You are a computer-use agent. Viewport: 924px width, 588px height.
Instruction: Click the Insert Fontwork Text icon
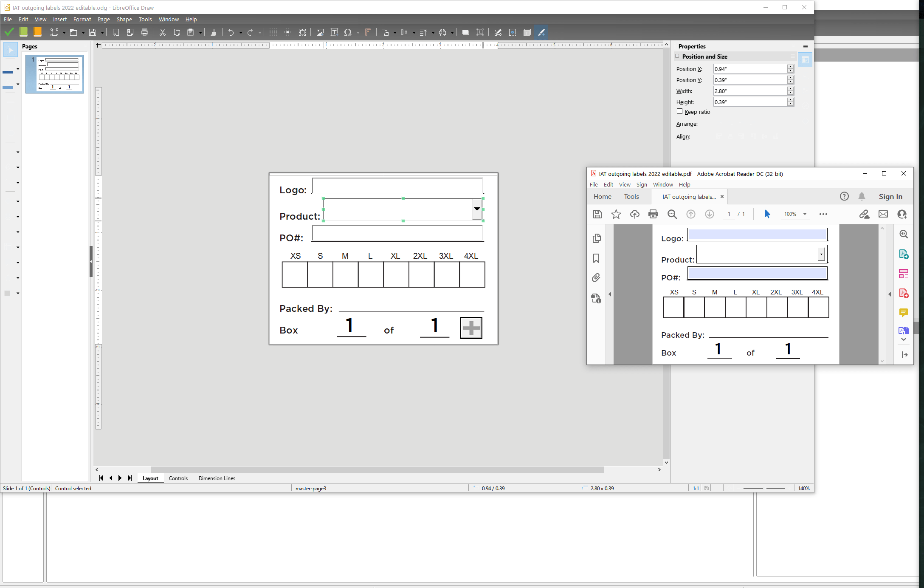[368, 32]
